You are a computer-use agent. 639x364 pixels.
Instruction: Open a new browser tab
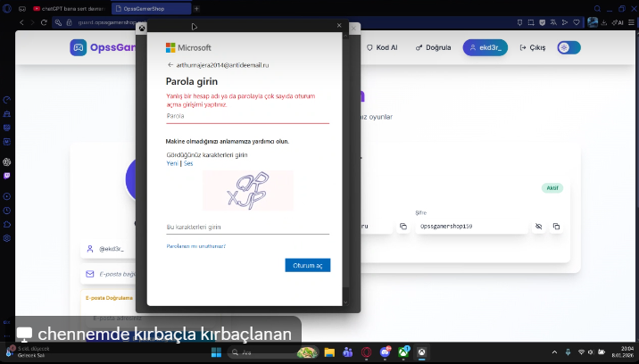196,9
